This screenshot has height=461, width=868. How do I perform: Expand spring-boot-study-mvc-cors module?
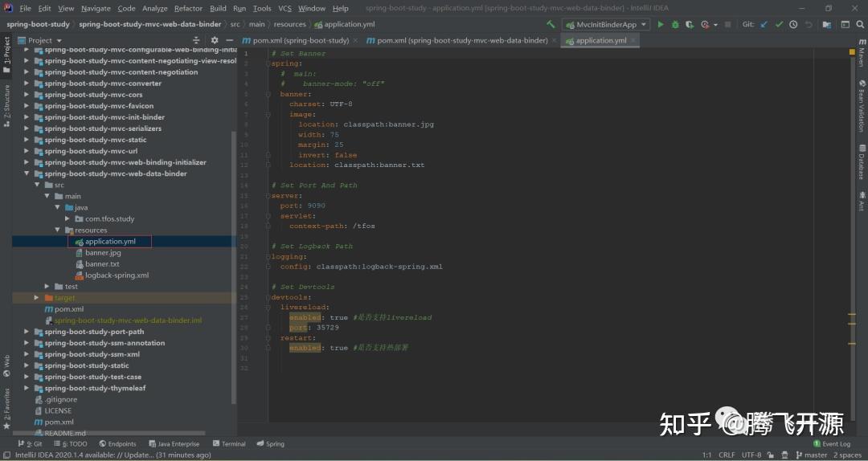(27, 95)
